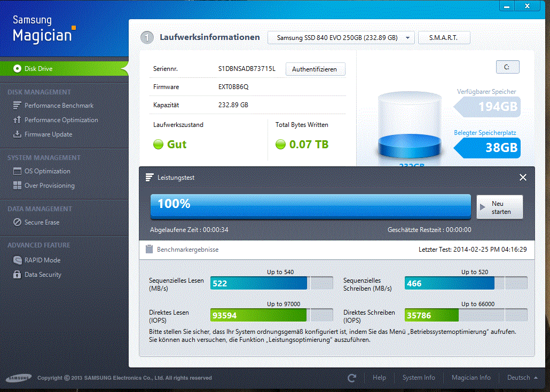
Task: Click the serial number S1DBNSADB73715L
Action: (247, 69)
